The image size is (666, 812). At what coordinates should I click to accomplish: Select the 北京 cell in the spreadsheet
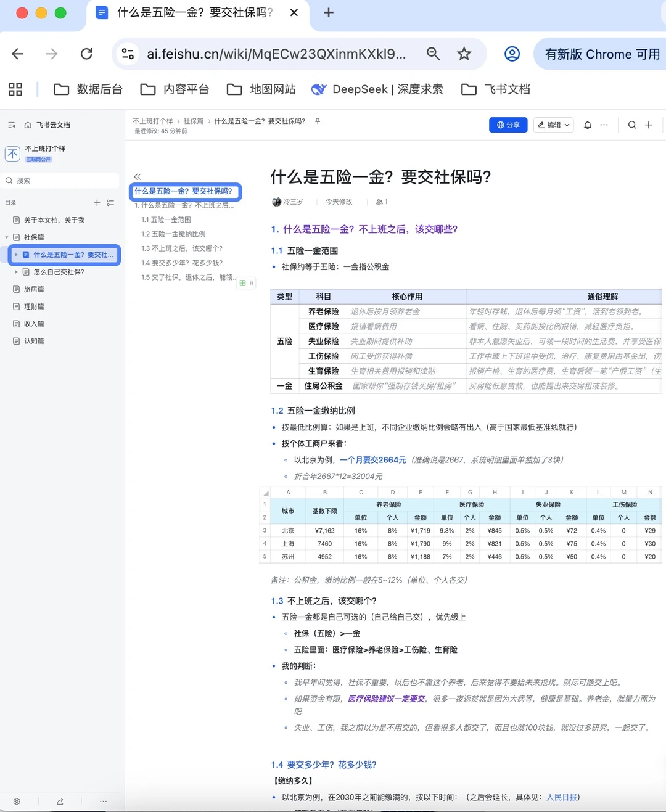click(288, 531)
